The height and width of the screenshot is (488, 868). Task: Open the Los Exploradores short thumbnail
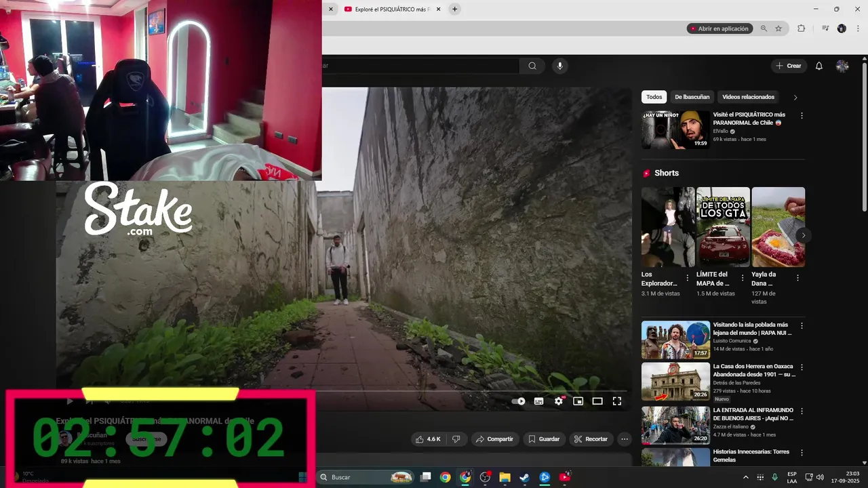coord(668,227)
